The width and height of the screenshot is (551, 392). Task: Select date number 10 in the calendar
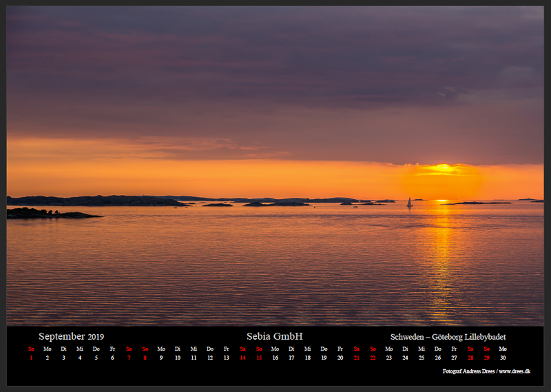pos(178,358)
